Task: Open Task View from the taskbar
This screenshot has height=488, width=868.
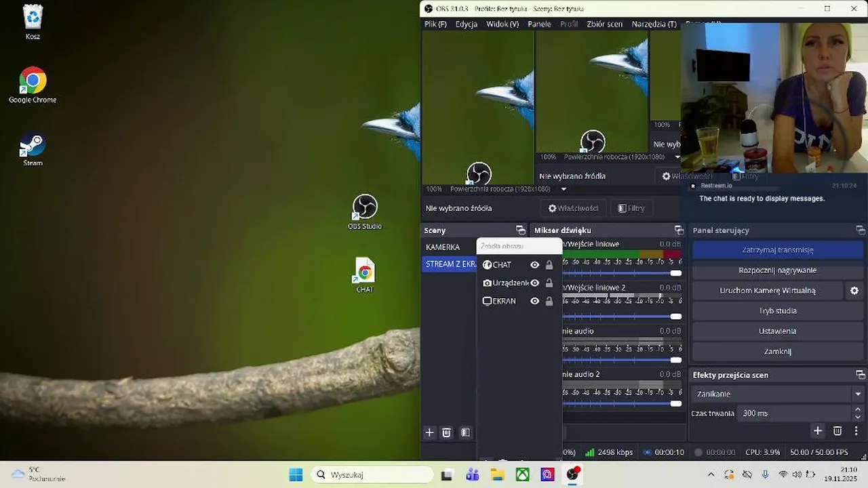Action: click(447, 474)
